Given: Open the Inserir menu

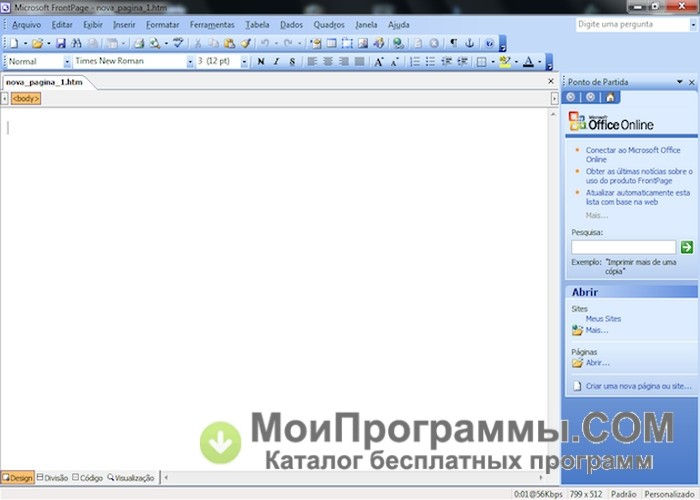Looking at the screenshot, I should [x=124, y=25].
